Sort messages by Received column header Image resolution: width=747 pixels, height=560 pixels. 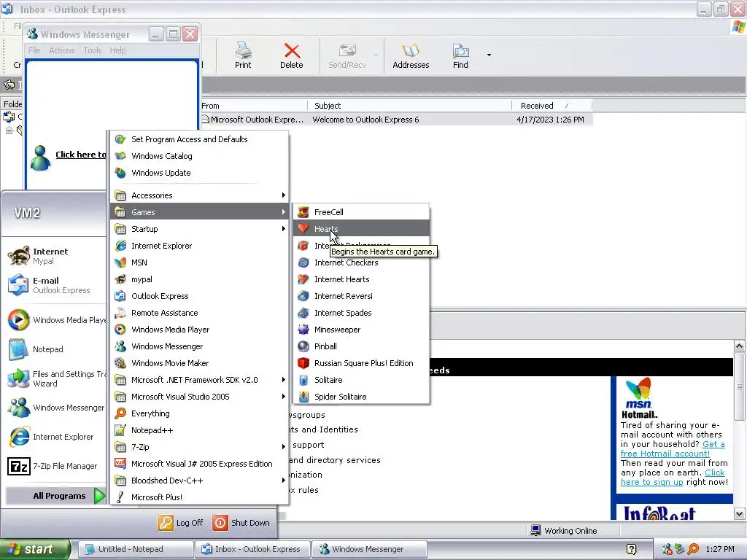[551, 106]
